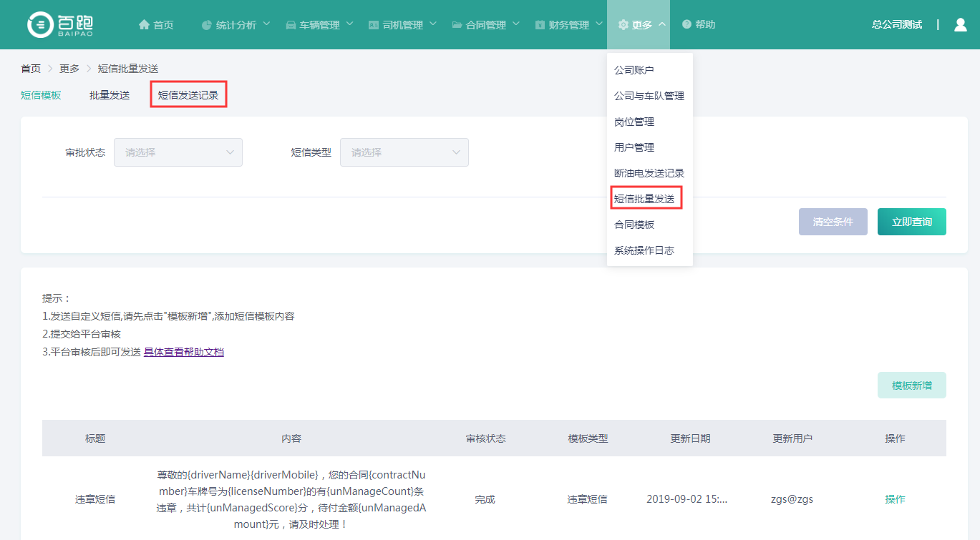Open the 具体查看帮助文档 link

click(184, 352)
